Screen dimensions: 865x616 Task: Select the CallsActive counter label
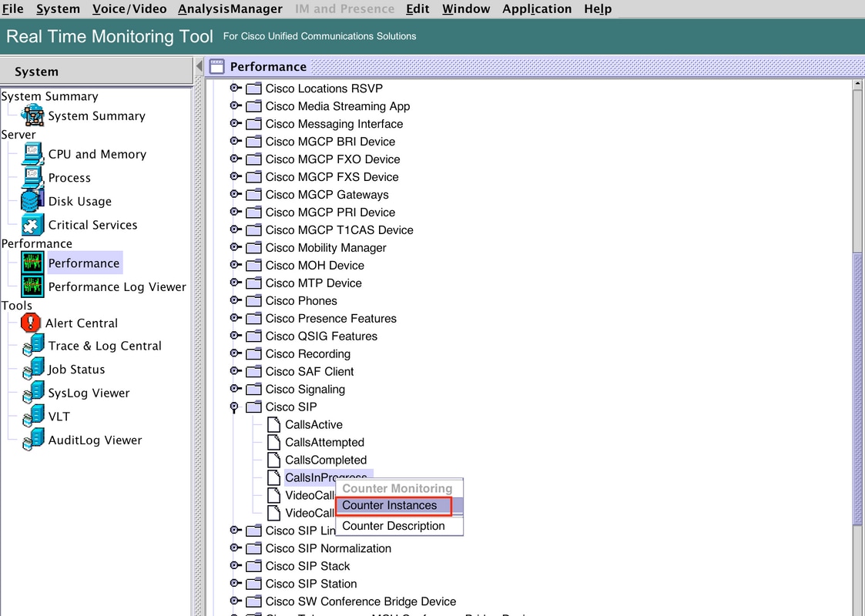click(x=313, y=424)
